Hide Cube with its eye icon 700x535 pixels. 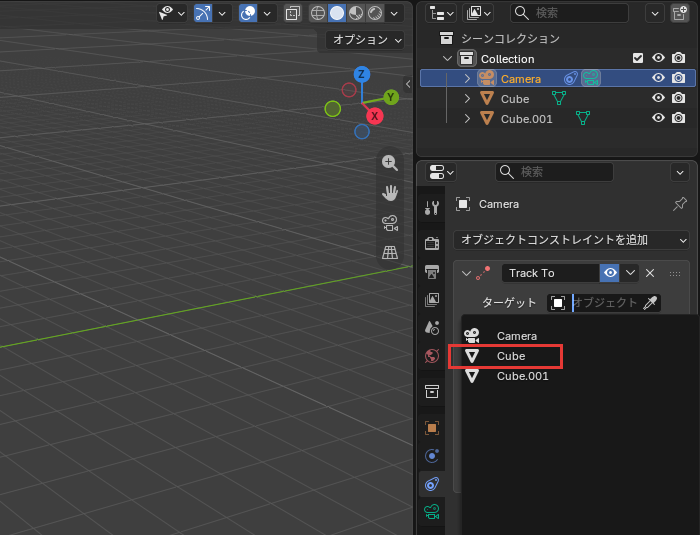coord(658,97)
